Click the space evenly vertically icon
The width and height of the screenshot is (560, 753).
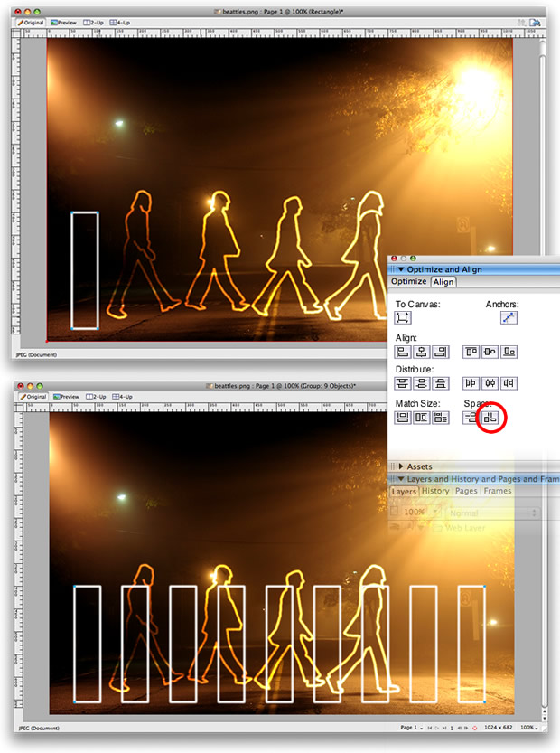point(471,418)
